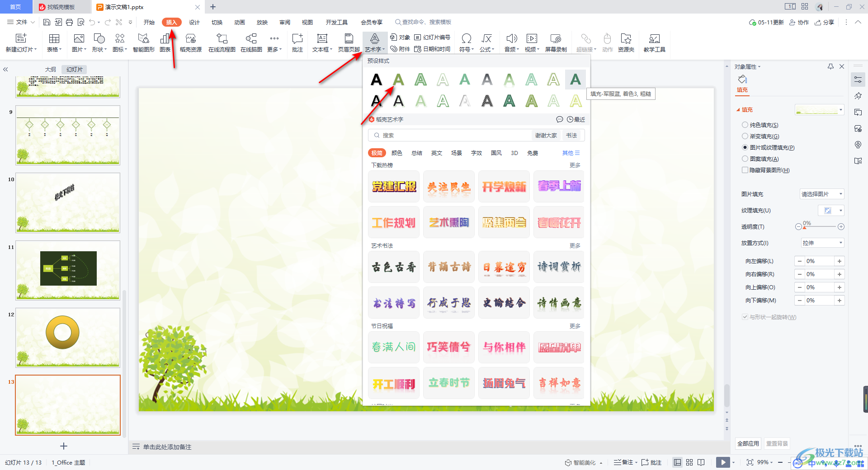
Task: Switch to the Slides (幻灯片) pane tab
Action: pyautogui.click(x=75, y=69)
